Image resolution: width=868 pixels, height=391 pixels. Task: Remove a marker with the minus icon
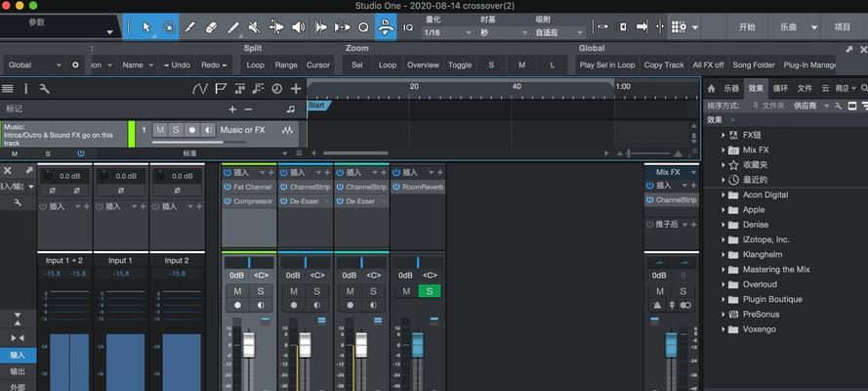pos(248,109)
